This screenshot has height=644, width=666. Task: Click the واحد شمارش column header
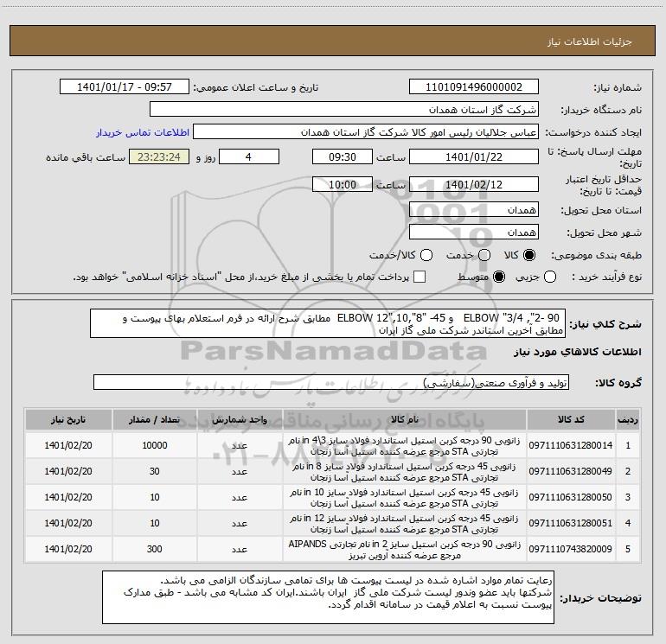[240, 419]
